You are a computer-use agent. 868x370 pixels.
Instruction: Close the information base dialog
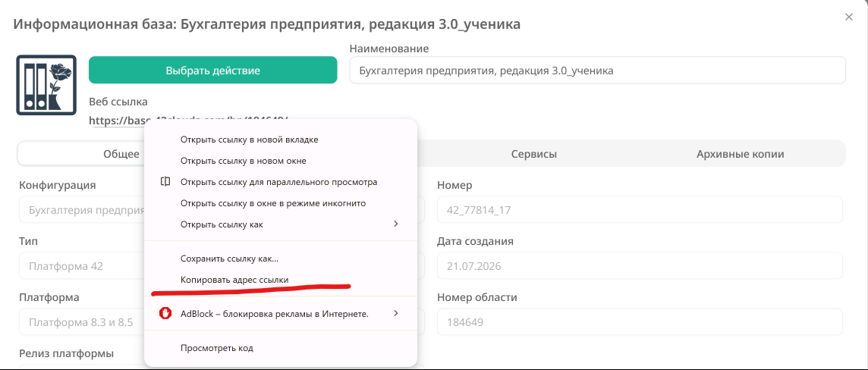pyautogui.click(x=848, y=17)
